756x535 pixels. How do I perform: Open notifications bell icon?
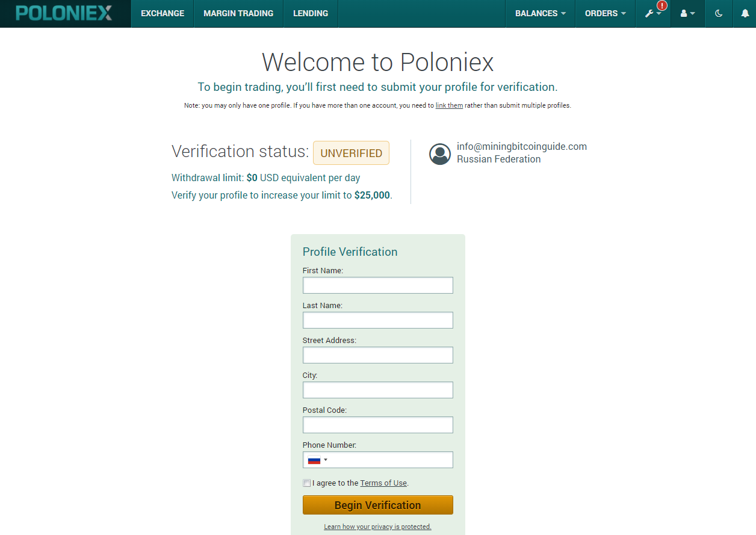click(x=745, y=13)
